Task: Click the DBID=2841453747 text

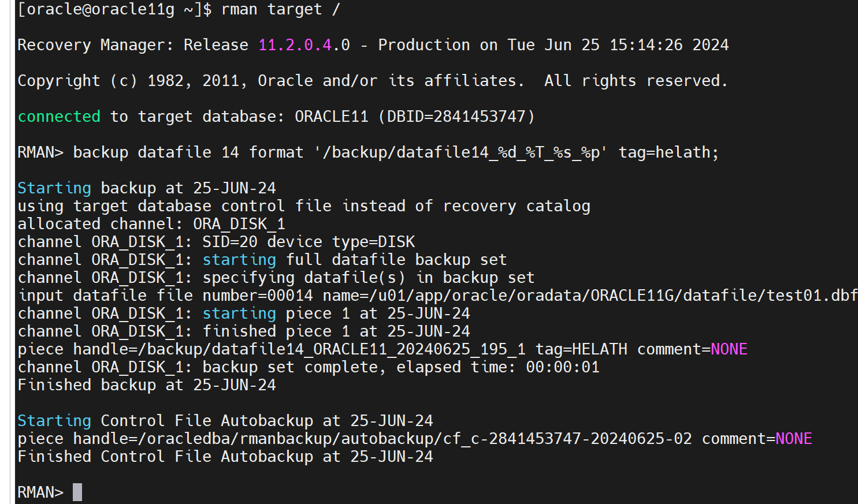Action: [x=456, y=117]
